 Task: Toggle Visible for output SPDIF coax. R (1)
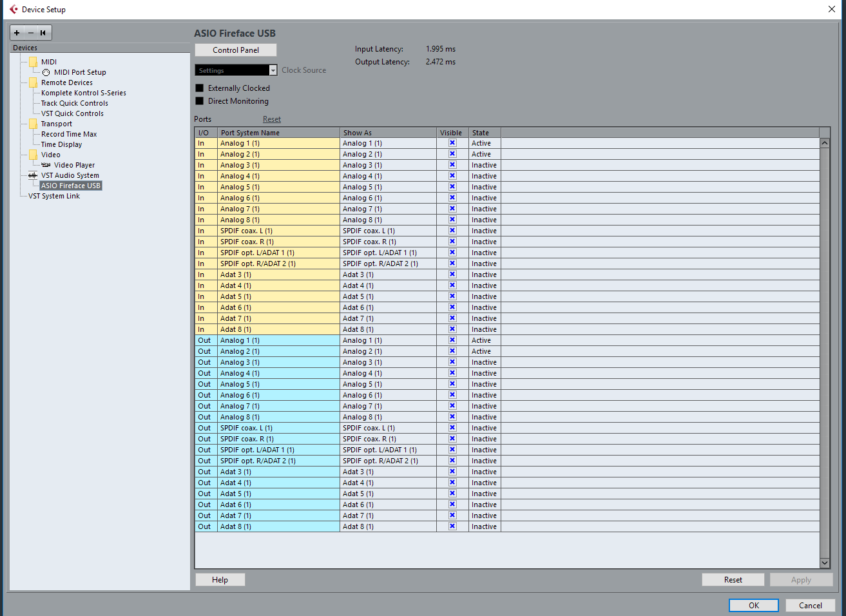[452, 439]
